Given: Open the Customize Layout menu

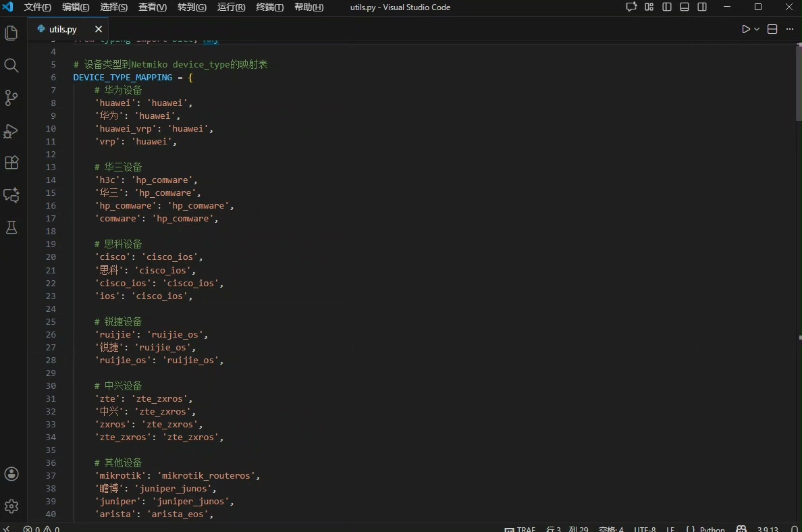Looking at the screenshot, I should [x=649, y=7].
